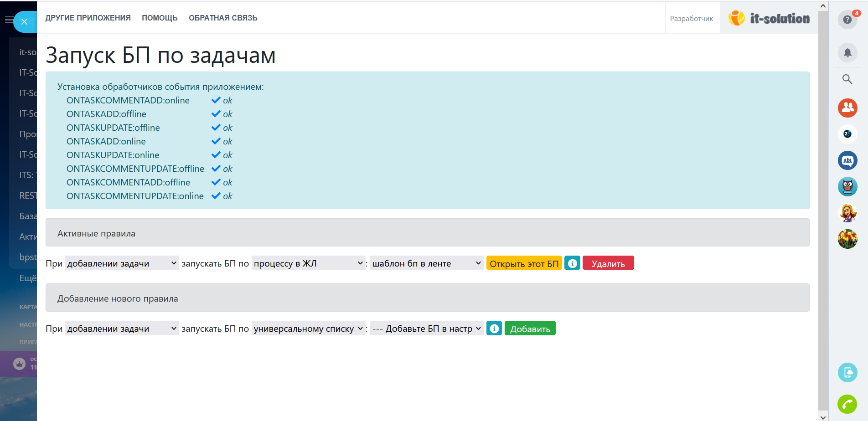868x421 pixels.
Task: Click the green phone call button
Action: click(847, 404)
